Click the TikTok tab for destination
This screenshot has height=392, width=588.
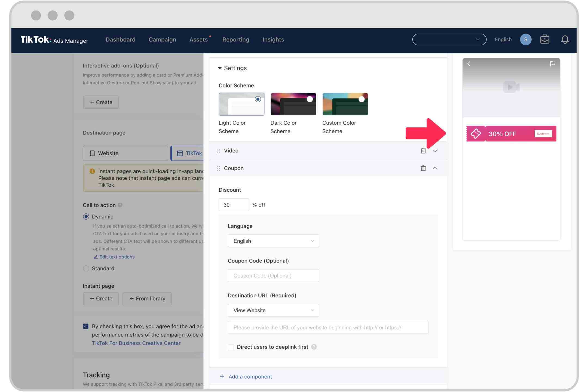pos(193,153)
